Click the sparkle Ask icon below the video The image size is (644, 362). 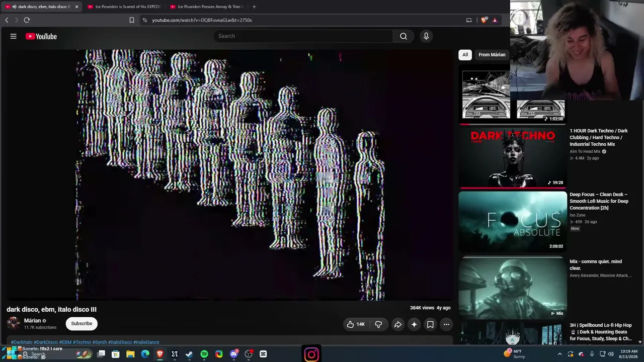tap(414, 324)
